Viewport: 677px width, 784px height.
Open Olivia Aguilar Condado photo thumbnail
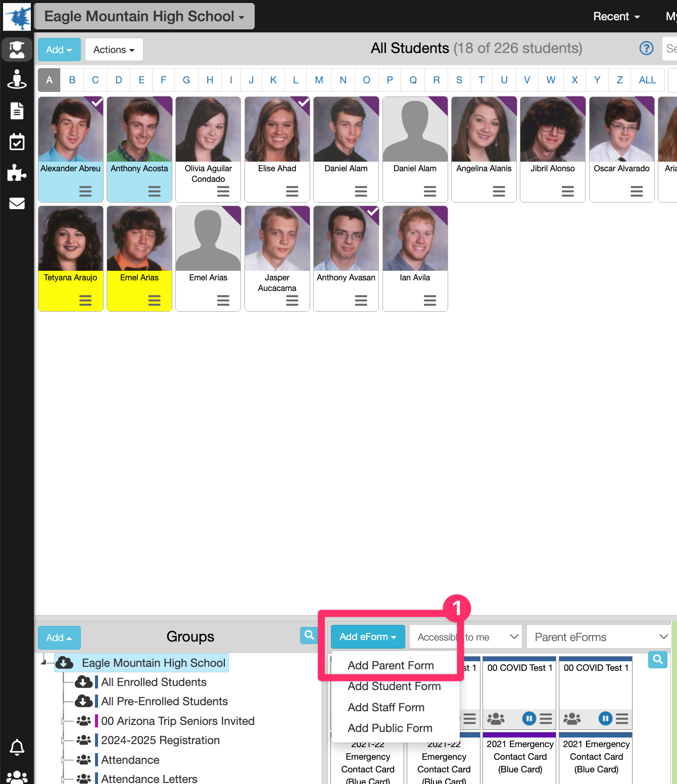208,129
